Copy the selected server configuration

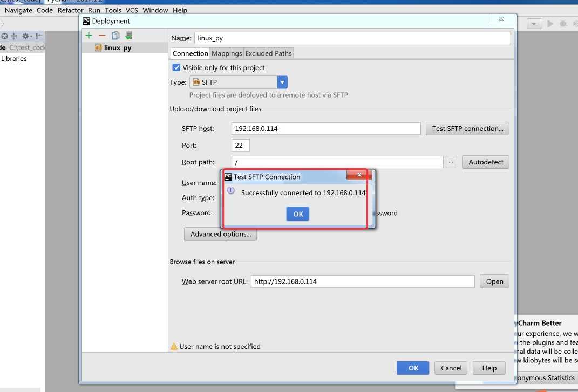coord(115,36)
